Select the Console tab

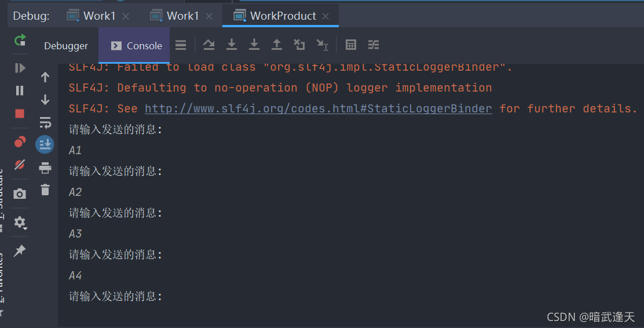coord(134,46)
